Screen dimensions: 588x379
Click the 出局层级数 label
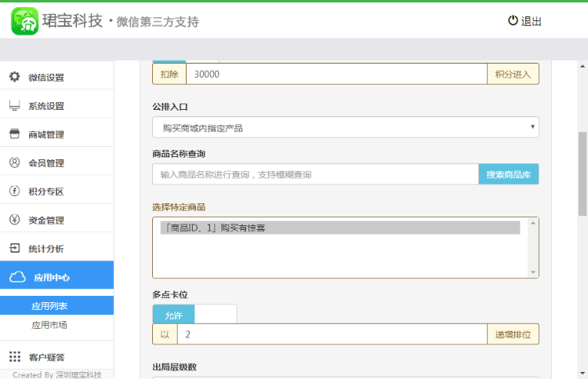[174, 367]
